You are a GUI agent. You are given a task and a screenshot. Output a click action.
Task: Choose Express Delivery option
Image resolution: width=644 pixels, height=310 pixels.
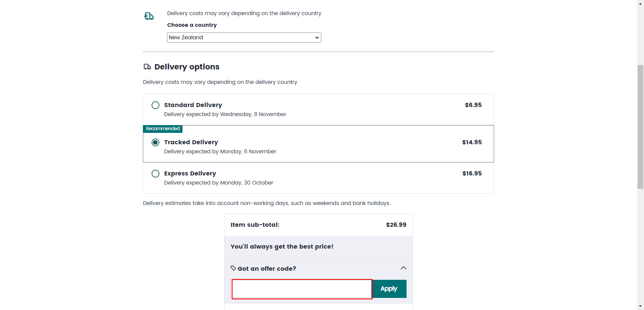[155, 173]
